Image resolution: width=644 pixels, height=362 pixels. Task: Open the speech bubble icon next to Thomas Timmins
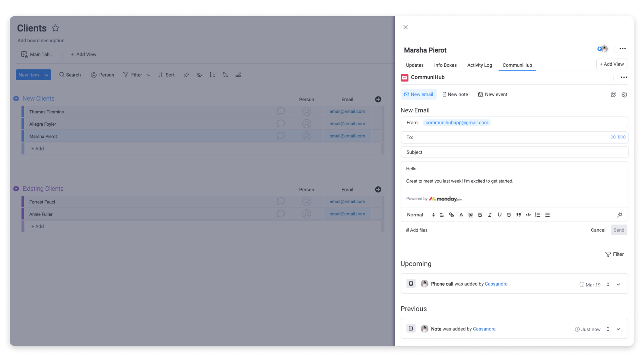click(280, 111)
